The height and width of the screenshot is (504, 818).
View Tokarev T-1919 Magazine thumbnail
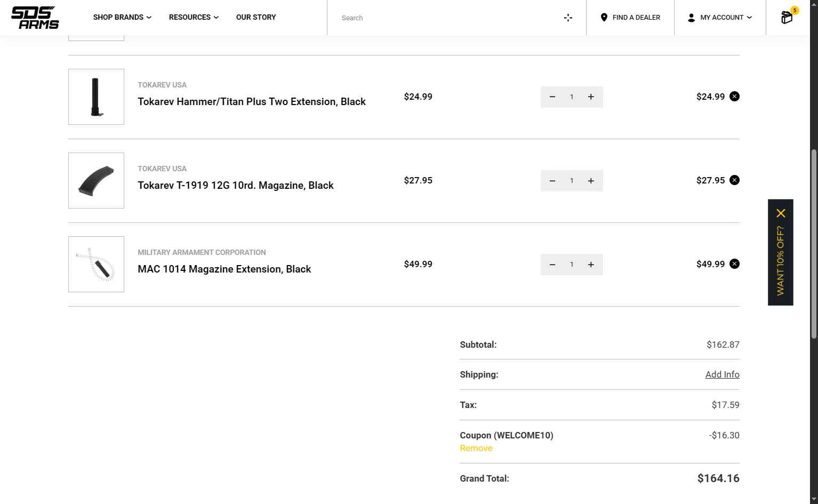(x=96, y=181)
